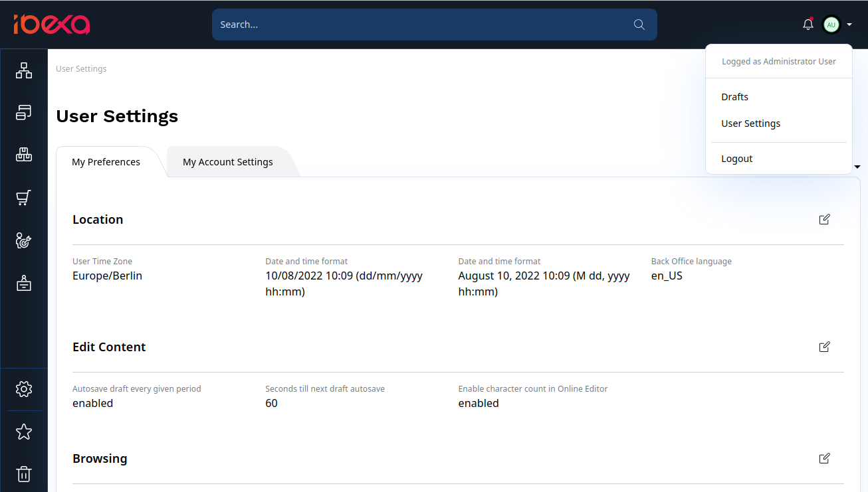Open the Content structure sidebar icon
Image resolution: width=868 pixels, height=492 pixels.
24,70
